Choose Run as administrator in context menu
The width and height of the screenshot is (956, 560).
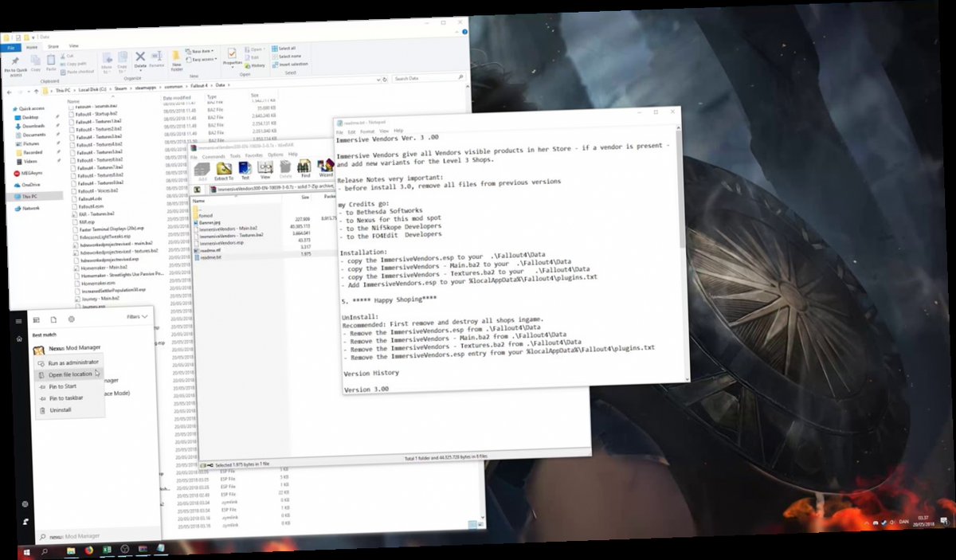[x=68, y=362]
